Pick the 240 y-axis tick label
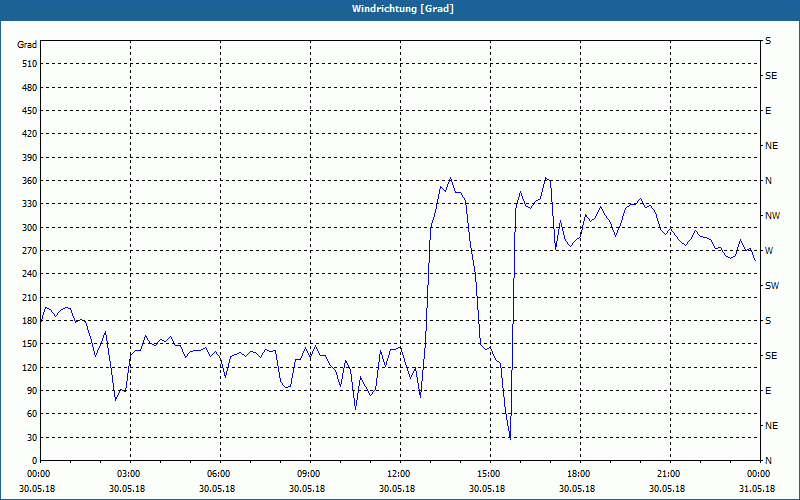 coord(30,274)
